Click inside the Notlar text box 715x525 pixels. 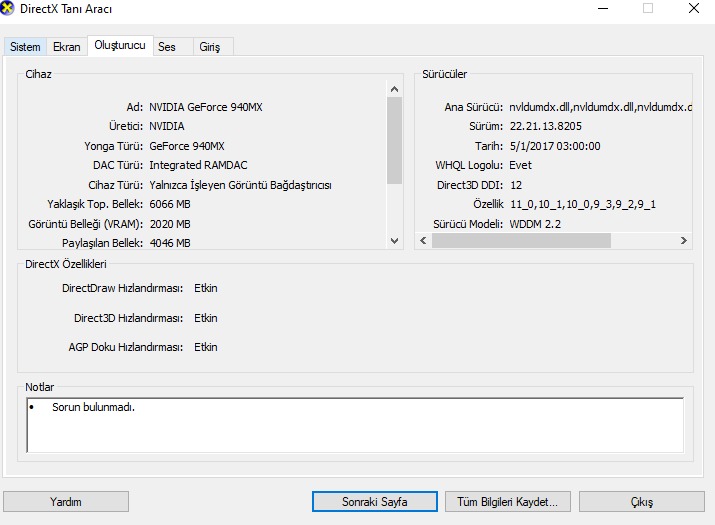point(355,425)
